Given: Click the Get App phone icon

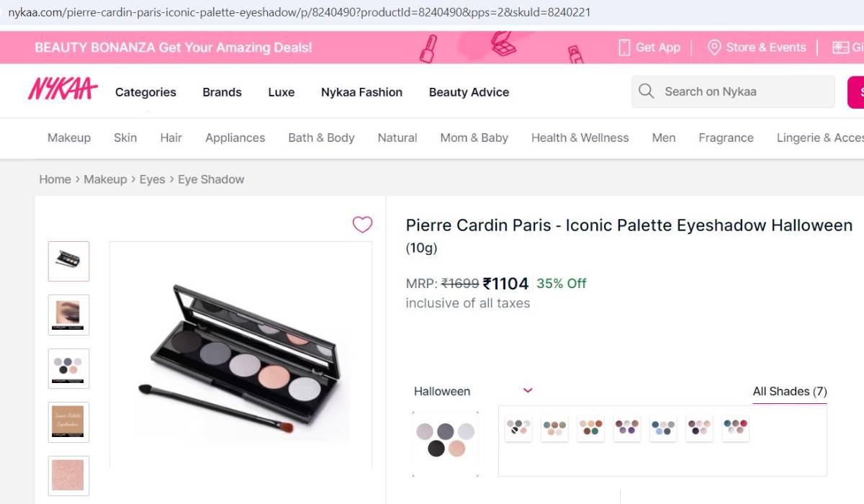Looking at the screenshot, I should pos(624,48).
